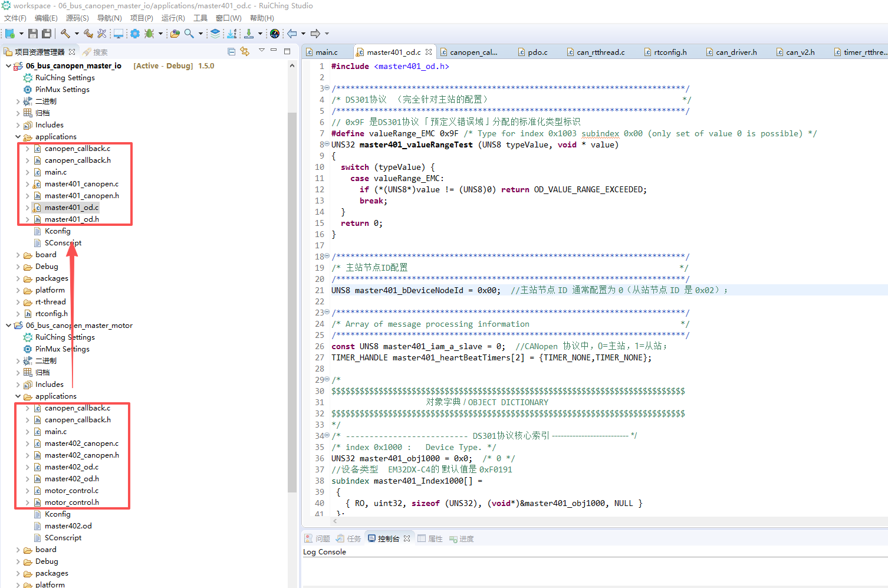Switch to the 搜索 view tab
Screen dimensions: 888x588
96,52
